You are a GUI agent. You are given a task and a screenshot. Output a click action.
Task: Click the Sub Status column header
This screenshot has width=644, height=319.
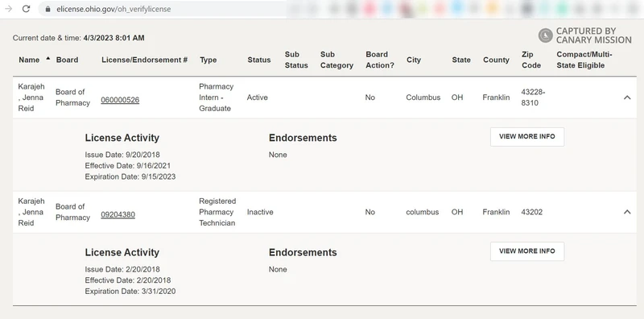(296, 60)
